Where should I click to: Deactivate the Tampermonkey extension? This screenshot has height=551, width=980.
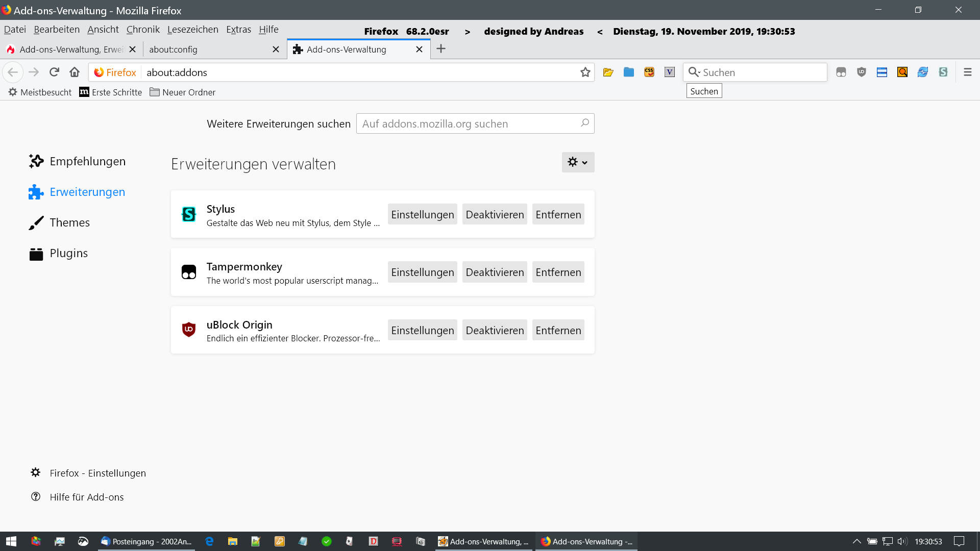click(494, 272)
